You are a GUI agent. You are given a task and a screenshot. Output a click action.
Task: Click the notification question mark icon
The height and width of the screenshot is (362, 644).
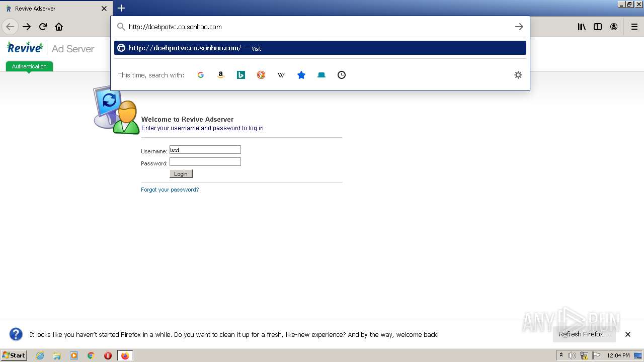tap(16, 334)
